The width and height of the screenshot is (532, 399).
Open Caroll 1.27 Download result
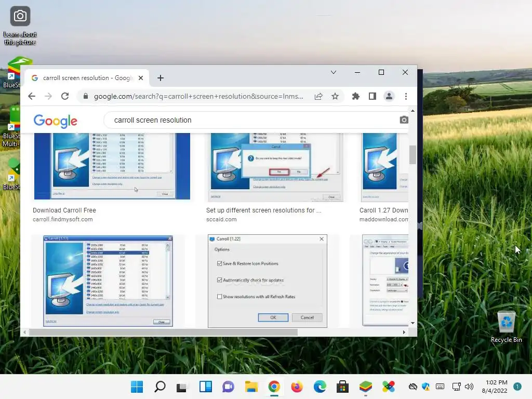pos(384,210)
